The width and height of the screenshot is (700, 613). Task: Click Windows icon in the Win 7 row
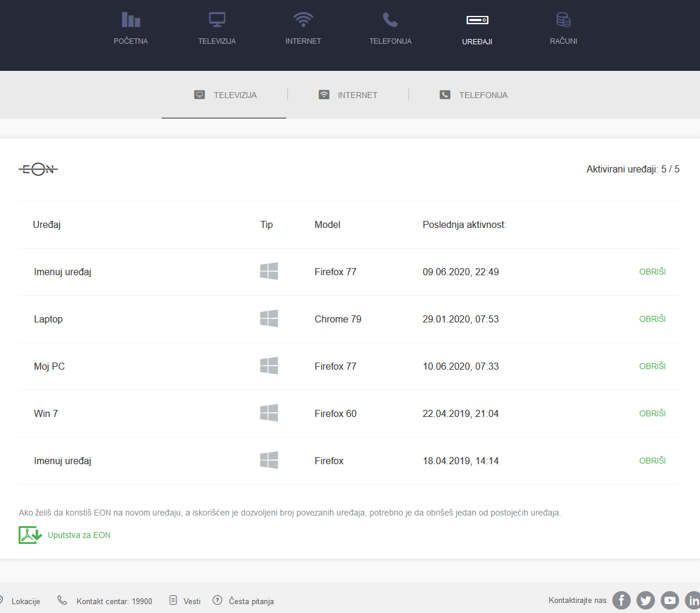269,413
